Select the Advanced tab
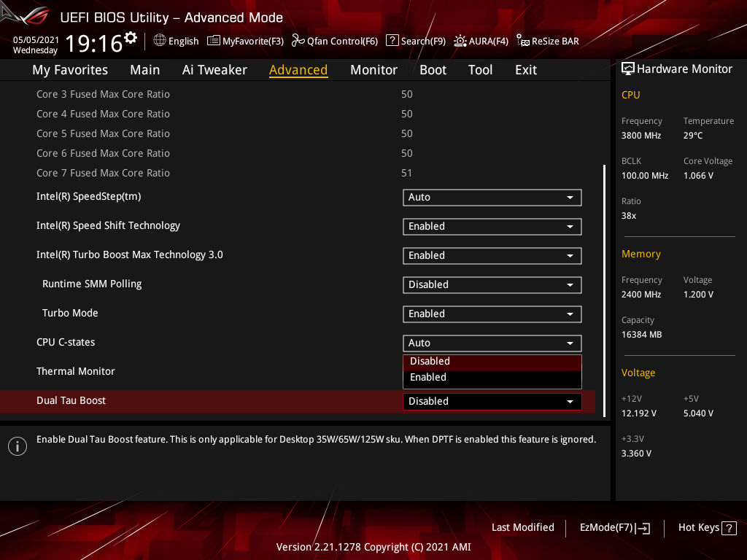The image size is (747, 560). (x=298, y=70)
